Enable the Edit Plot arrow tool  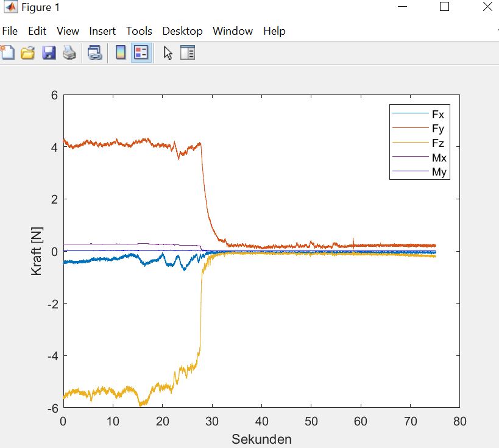[168, 53]
